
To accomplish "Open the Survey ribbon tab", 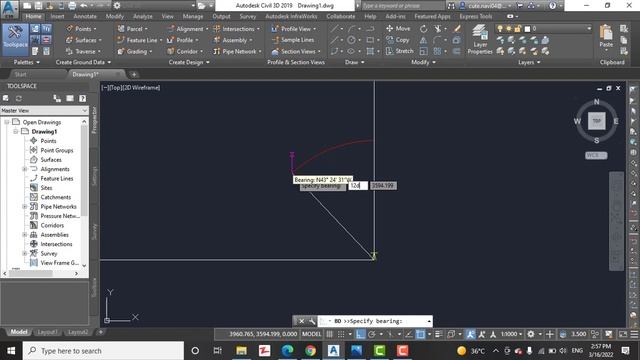I will 248,16.
